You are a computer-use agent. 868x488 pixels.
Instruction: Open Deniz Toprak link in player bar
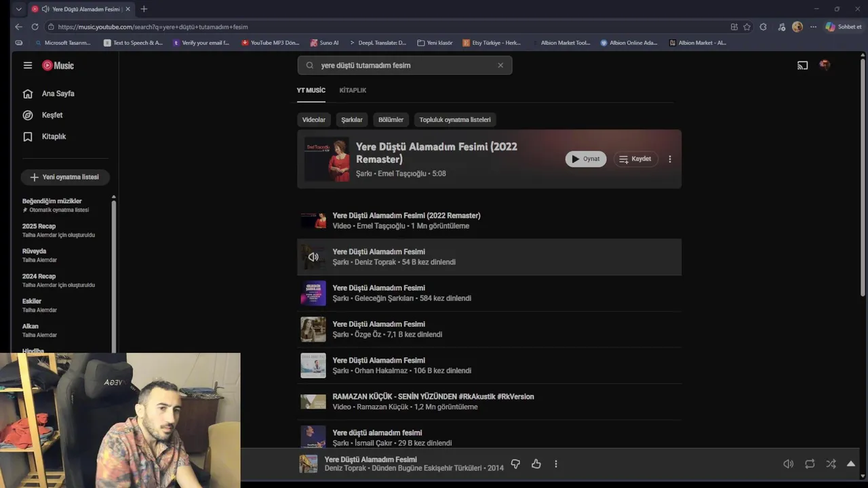tap(347, 468)
